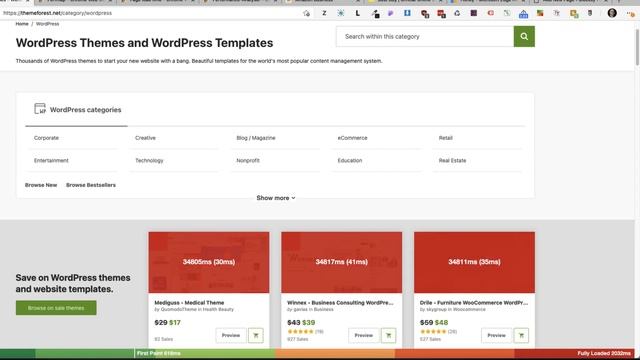The width and height of the screenshot is (640, 360).
Task: Open the eCommerce category
Action: point(352,138)
